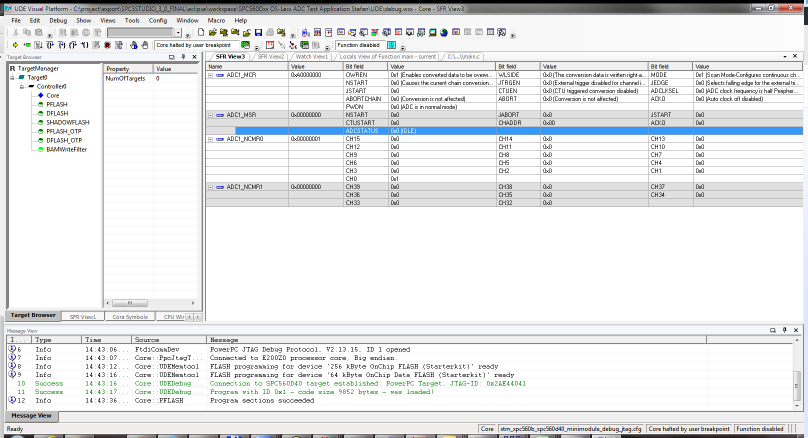Click the Copy icon in the toolbar
Screen dimensions: 808x438
[27, 32]
